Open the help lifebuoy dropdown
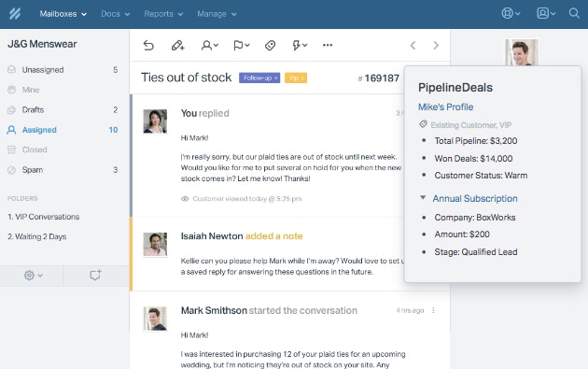Screen dimensions: 588x369 coord(511,13)
